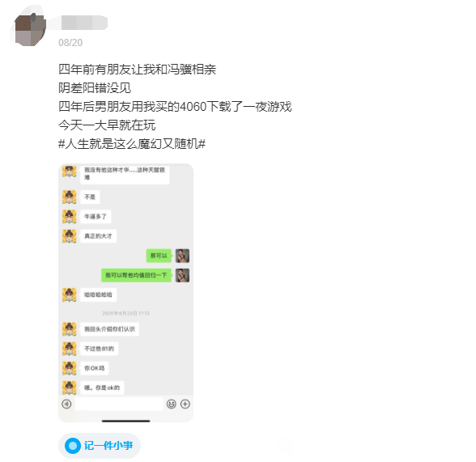The height and width of the screenshot is (462, 476).
Task: Tap friend's avatar beside 不是 message
Action: [x=70, y=197]
